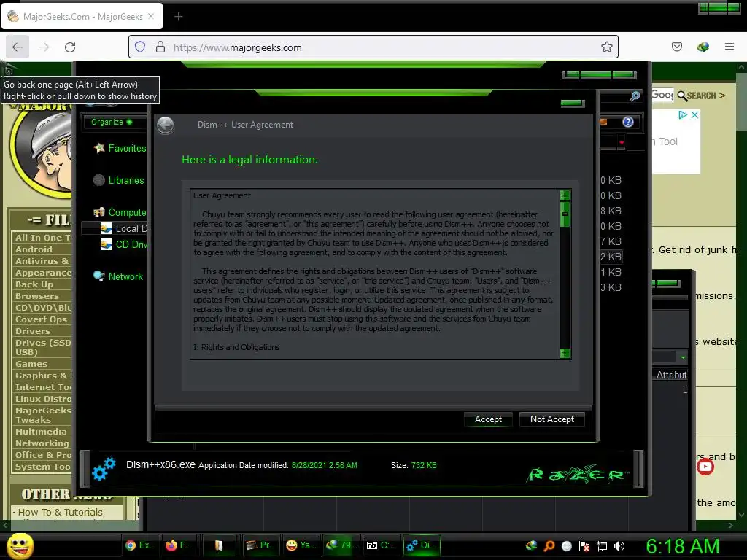Click the majorgeeks.com URL address bar
Image resolution: width=747 pixels, height=560 pixels.
tap(373, 47)
